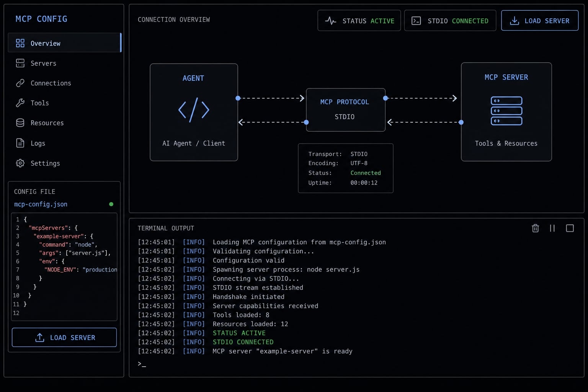
Task: Select the MCP Protocol STDIO node
Action: click(x=346, y=110)
